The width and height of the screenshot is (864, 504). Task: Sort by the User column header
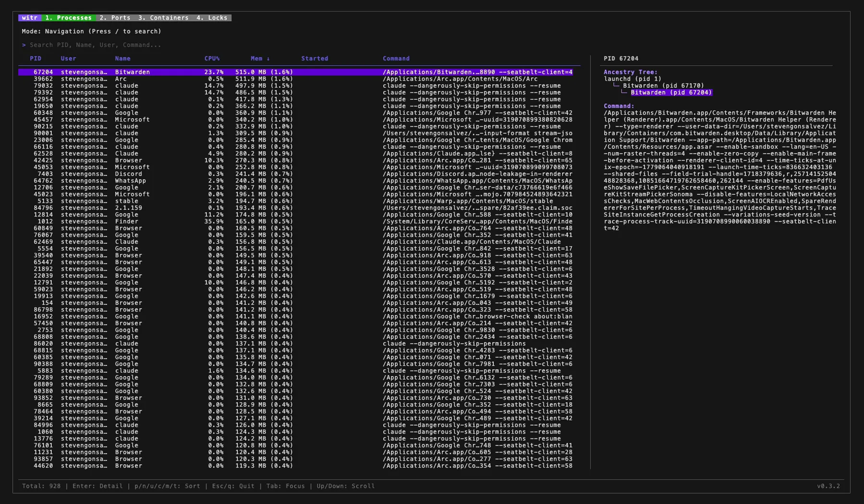tap(68, 59)
